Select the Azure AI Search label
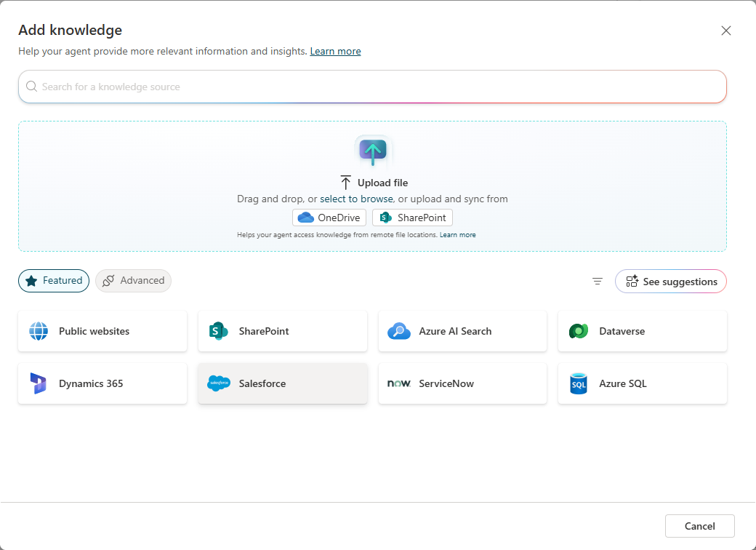Image resolution: width=756 pixels, height=550 pixels. point(455,331)
